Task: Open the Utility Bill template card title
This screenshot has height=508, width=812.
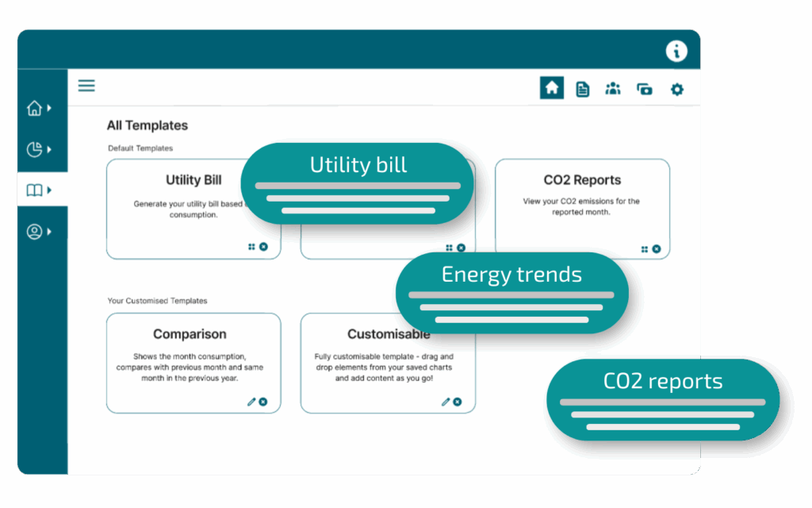Action: [x=193, y=180]
